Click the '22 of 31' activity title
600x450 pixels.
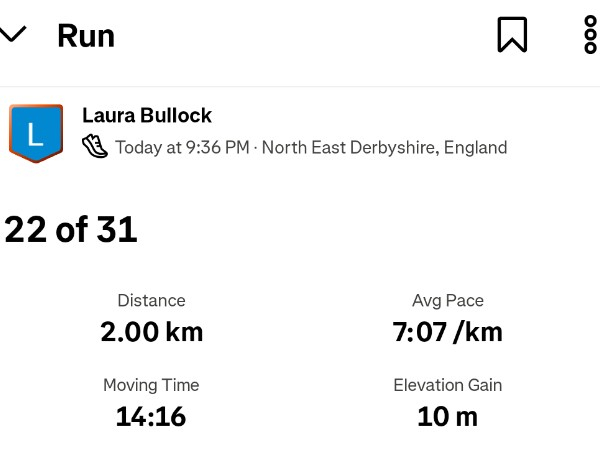(71, 230)
